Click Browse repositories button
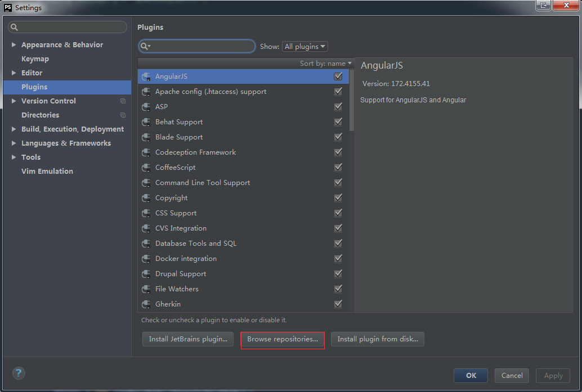 [283, 339]
